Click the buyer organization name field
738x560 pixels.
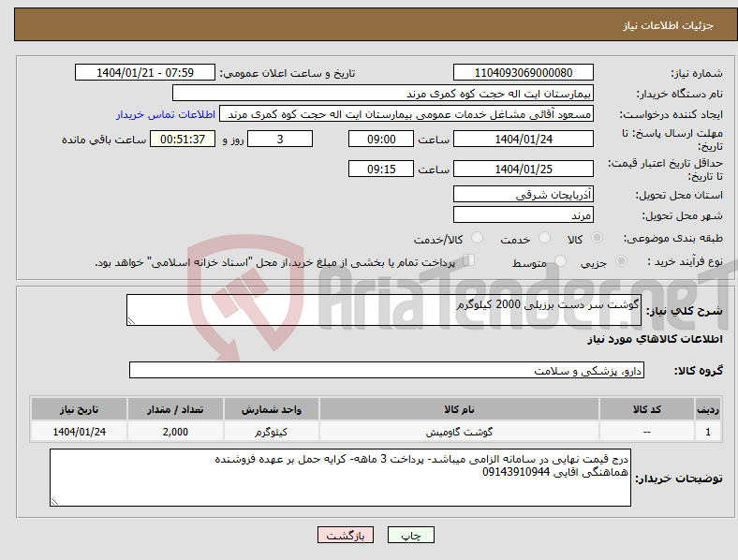pyautogui.click(x=383, y=93)
